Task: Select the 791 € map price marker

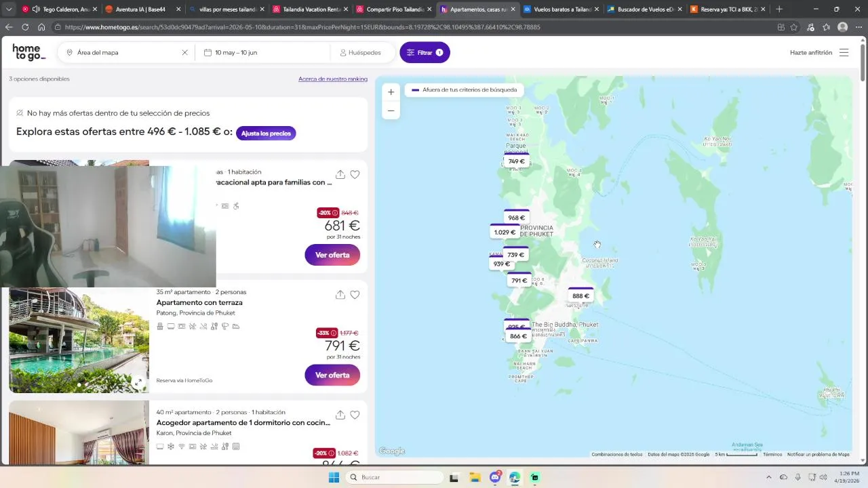Action: [x=519, y=281]
